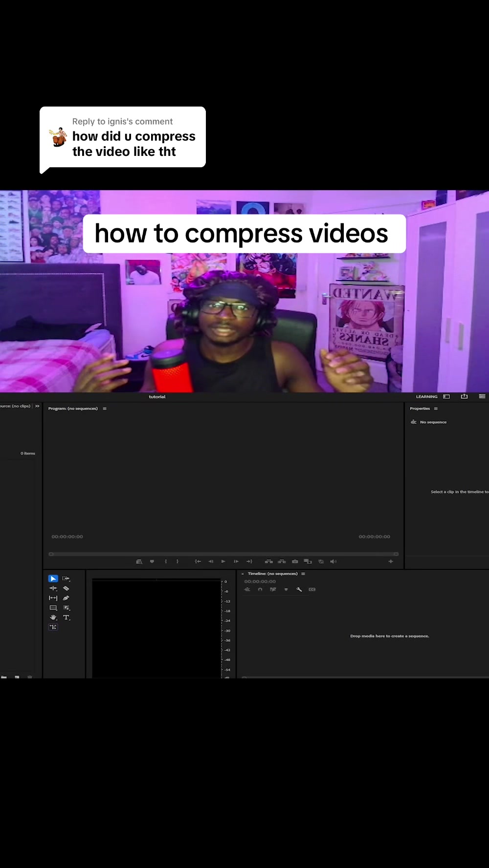Click the audio meter scale
Image resolution: width=489 pixels, height=868 pixels.
coord(226,629)
